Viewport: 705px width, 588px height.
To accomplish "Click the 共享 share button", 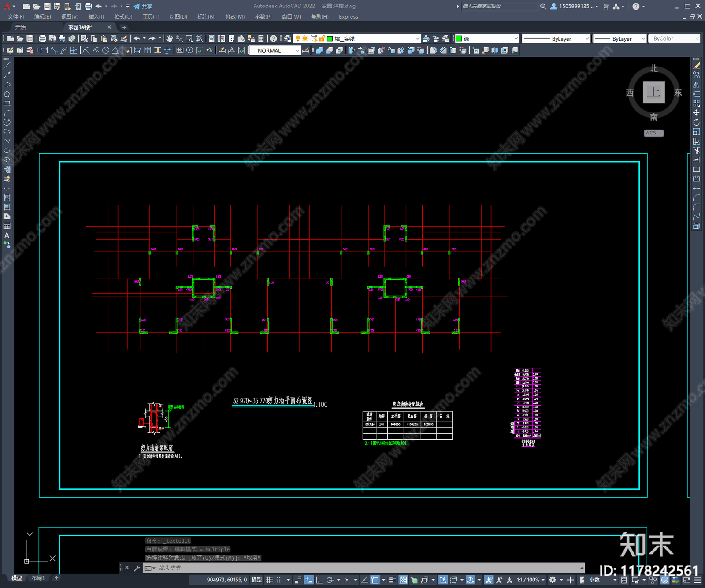I will (143, 6).
